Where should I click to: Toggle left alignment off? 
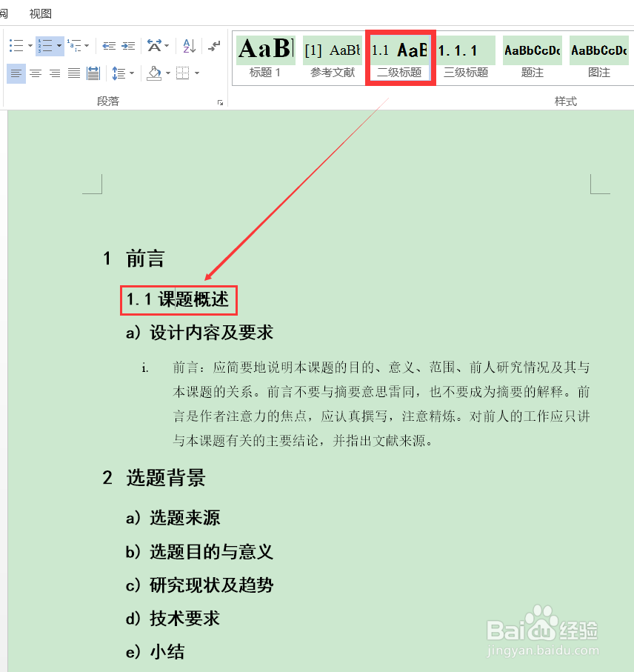click(16, 73)
